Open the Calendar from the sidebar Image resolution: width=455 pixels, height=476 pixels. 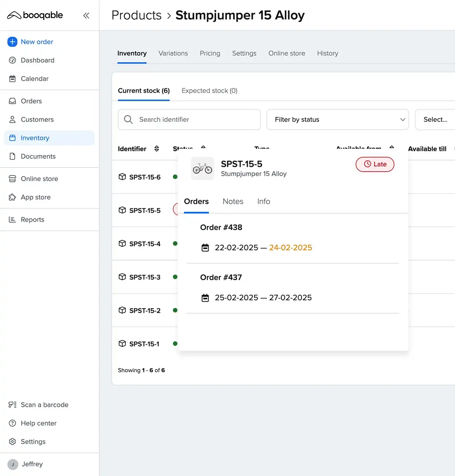pos(34,79)
